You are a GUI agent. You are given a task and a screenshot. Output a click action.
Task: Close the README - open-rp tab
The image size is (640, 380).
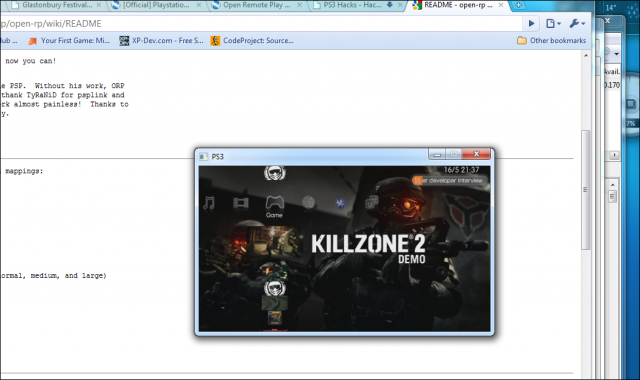tap(501, 5)
